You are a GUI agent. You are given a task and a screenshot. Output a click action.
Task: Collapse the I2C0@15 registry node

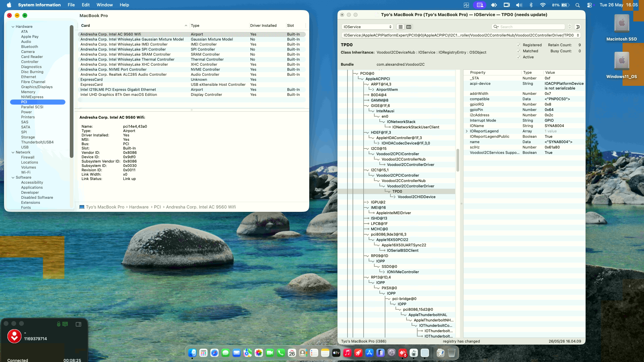point(367,148)
